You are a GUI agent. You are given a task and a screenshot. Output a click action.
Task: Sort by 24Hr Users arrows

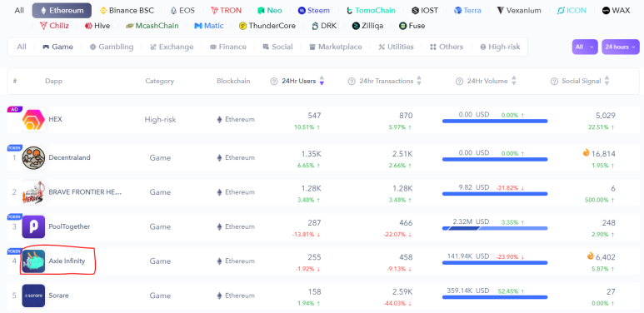[322, 81]
